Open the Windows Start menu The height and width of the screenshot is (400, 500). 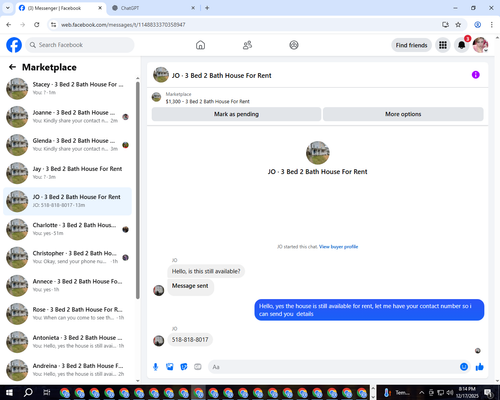[9, 393]
